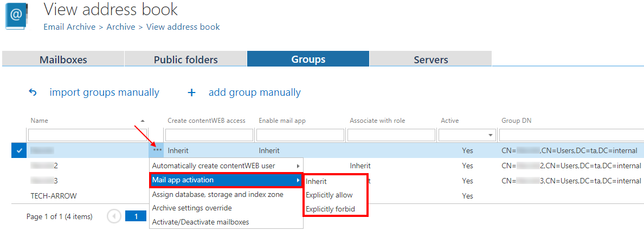Expand Automatically create contentWEB user submenu
Viewport: 644px width, 231px height.
pyautogui.click(x=226, y=166)
